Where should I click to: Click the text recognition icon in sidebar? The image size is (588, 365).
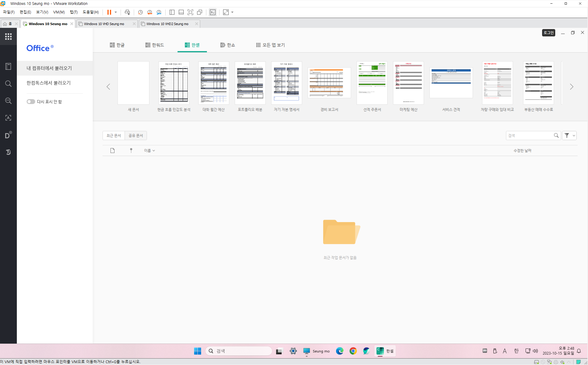point(8,118)
